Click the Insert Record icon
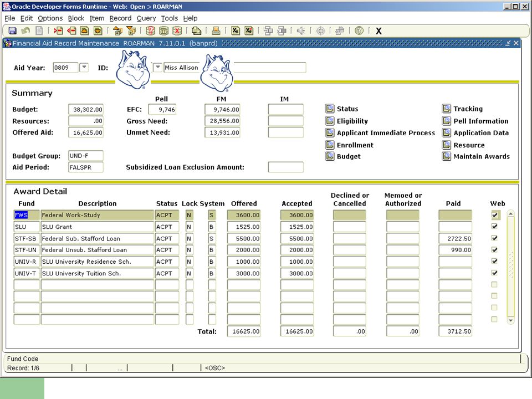Viewport: 532px width, 399px height. (58, 31)
